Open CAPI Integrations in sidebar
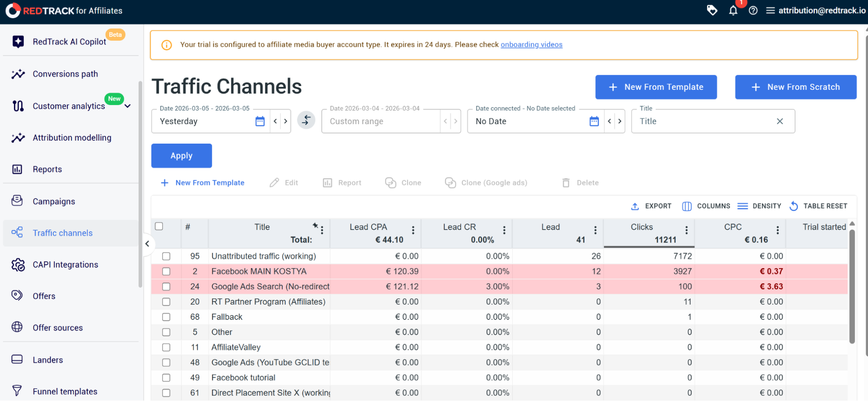 tap(65, 265)
